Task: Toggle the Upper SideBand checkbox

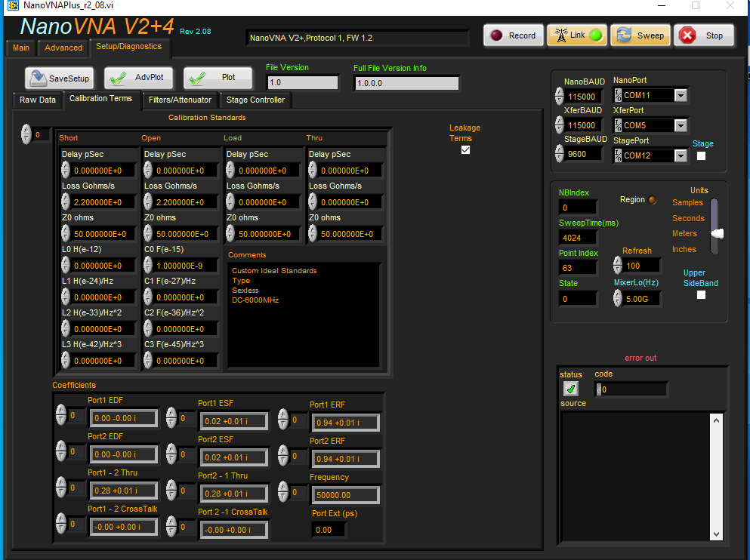Action: pyautogui.click(x=701, y=295)
